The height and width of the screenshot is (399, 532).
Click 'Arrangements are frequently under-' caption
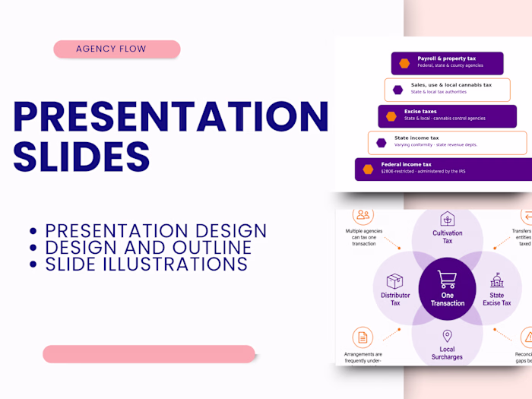363,357
